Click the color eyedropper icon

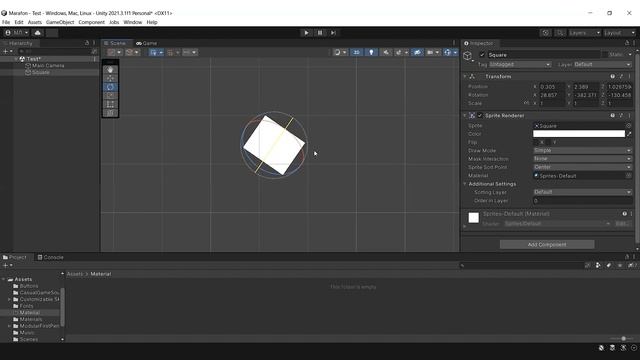pyautogui.click(x=629, y=134)
